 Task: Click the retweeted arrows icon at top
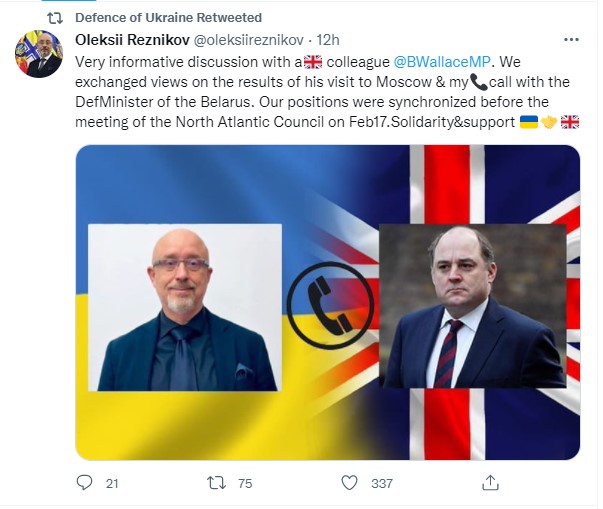55,18
